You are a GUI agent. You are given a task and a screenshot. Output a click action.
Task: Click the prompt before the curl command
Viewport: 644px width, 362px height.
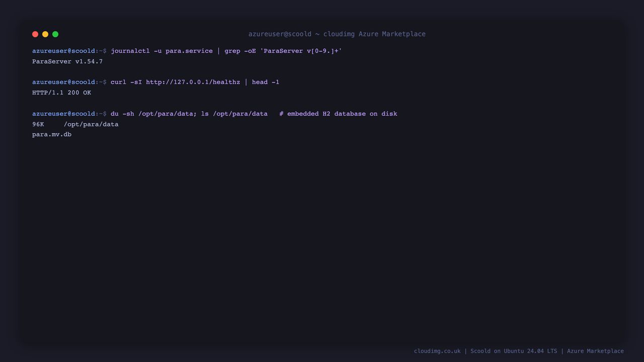pos(69,82)
